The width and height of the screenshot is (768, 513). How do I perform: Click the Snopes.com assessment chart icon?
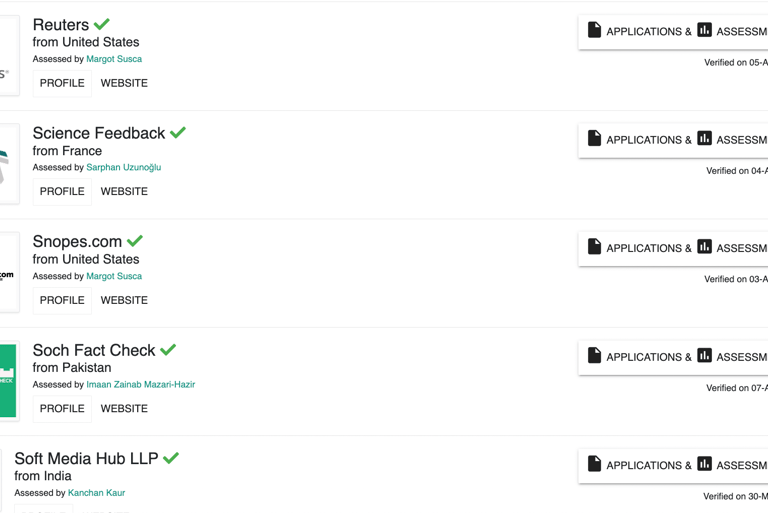(x=704, y=246)
